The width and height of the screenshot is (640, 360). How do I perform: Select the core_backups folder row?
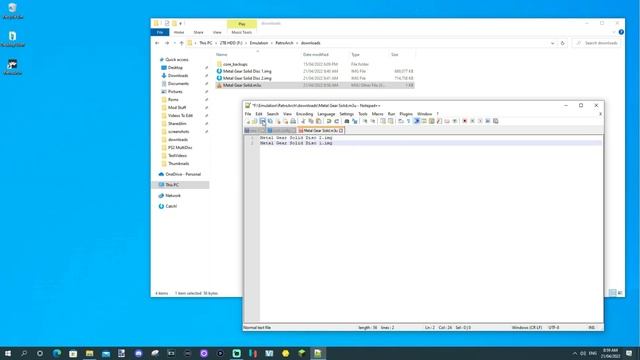(315, 64)
